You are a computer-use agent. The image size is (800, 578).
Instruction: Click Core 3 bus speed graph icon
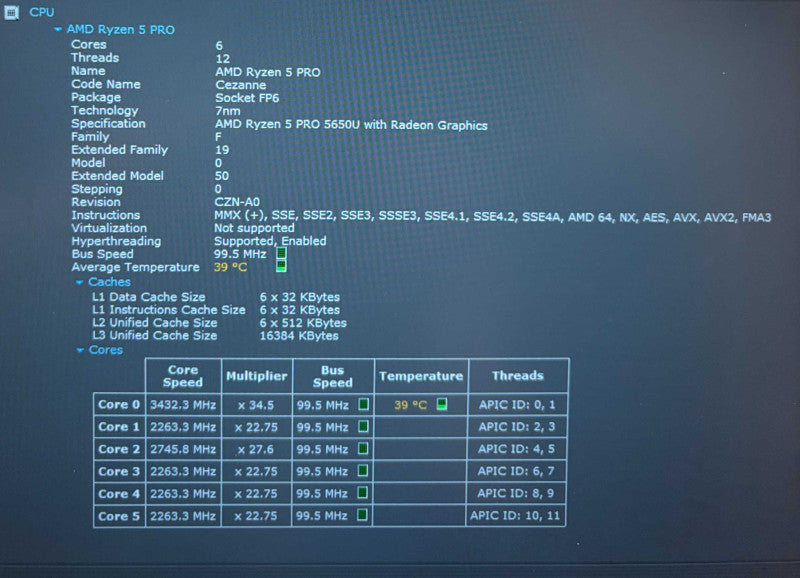[363, 471]
